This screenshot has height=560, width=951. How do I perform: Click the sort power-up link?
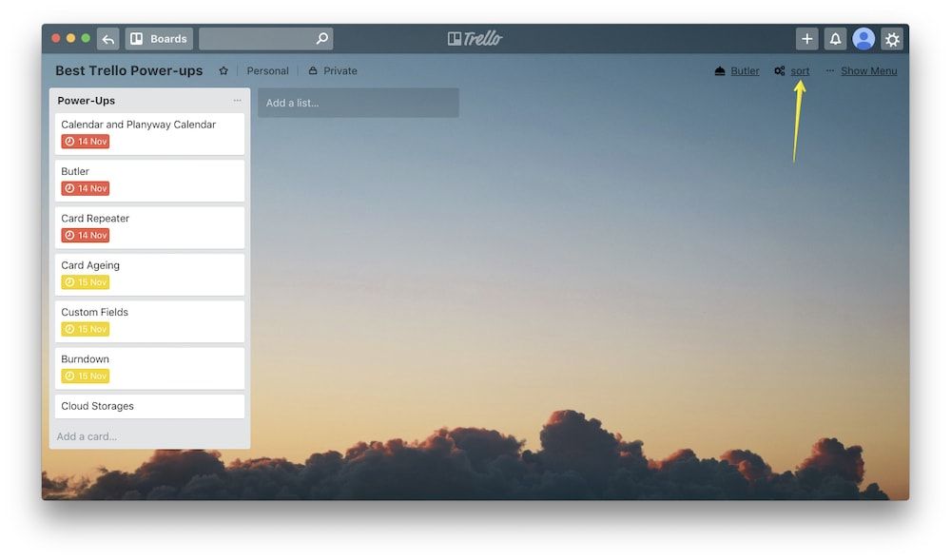coord(800,71)
